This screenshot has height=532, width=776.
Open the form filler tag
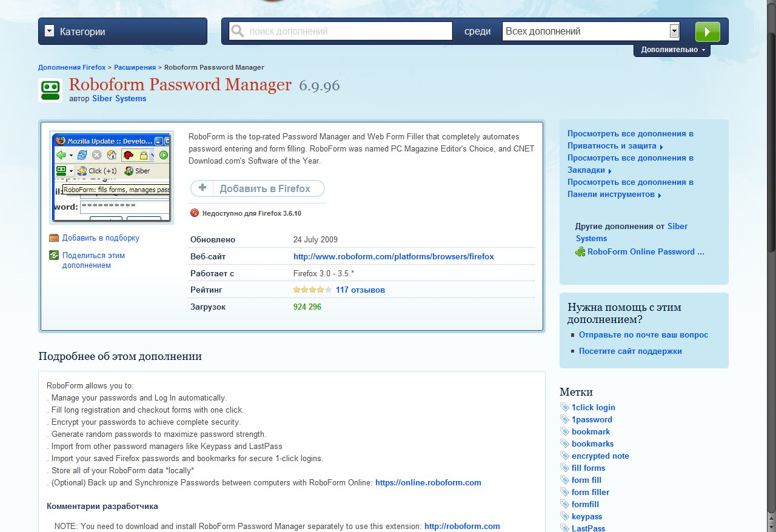coord(590,493)
